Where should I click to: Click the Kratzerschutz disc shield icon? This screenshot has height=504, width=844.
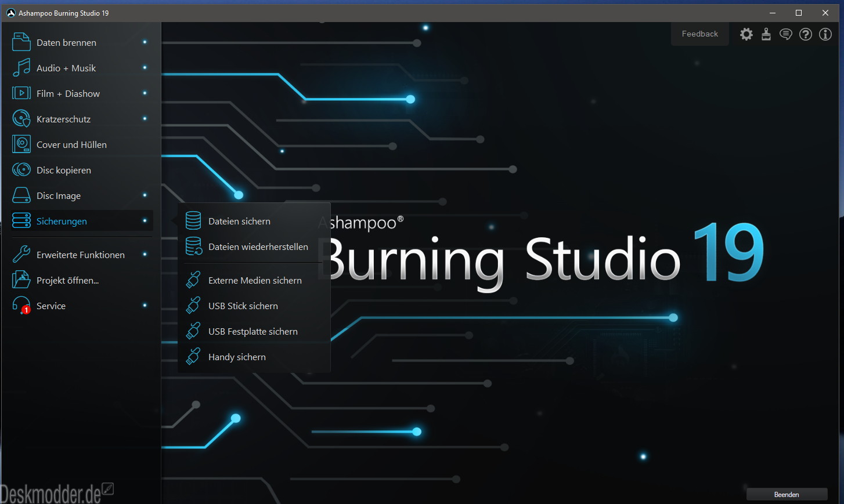click(x=21, y=119)
